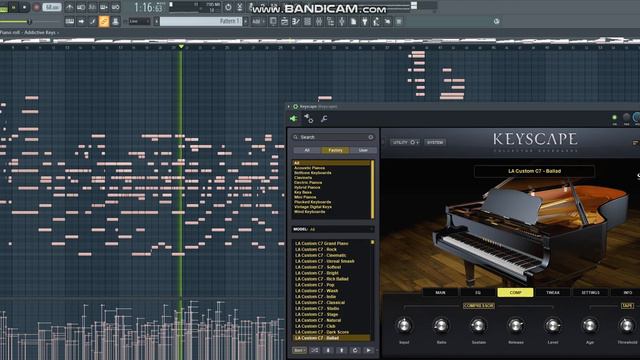
Task: Switch to the EQ tab in Keyscape
Action: tap(478, 293)
